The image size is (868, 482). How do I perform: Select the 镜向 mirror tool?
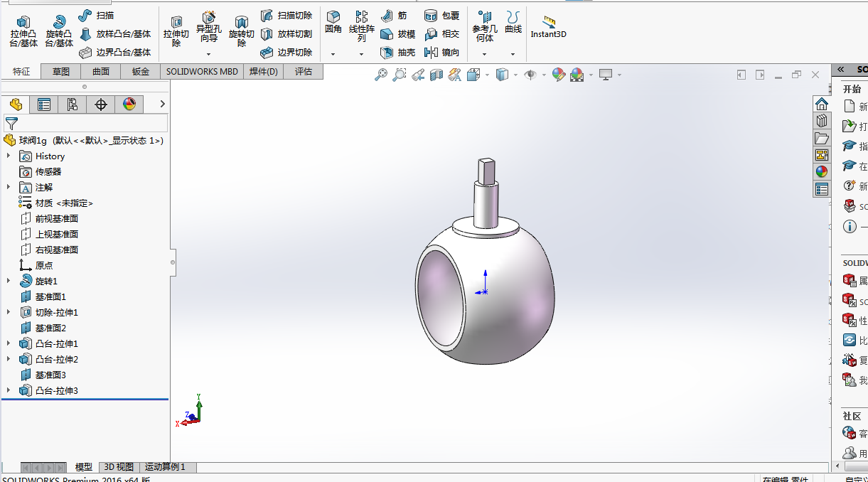(441, 52)
